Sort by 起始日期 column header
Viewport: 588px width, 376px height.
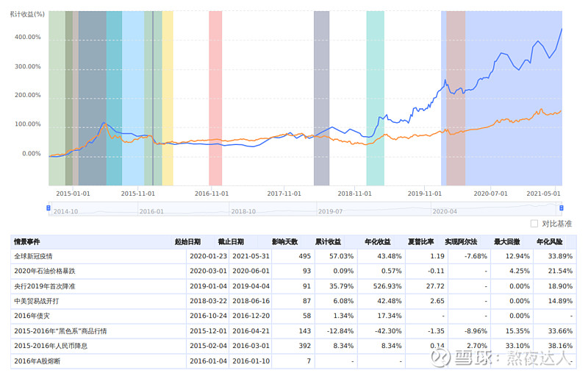(187, 241)
